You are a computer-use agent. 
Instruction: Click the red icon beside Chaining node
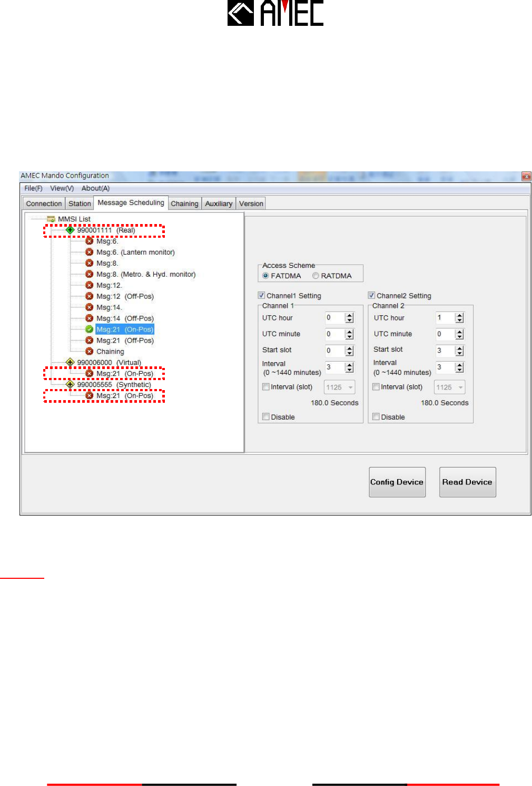(90, 352)
